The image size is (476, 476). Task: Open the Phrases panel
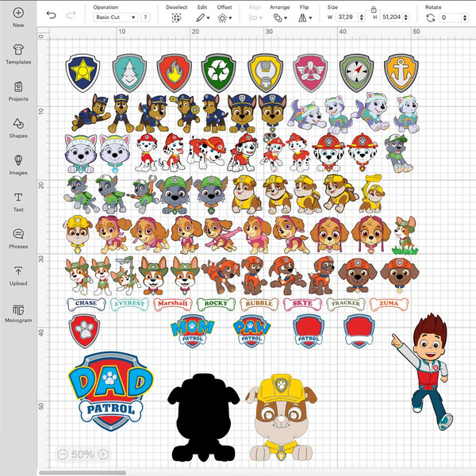(x=18, y=234)
